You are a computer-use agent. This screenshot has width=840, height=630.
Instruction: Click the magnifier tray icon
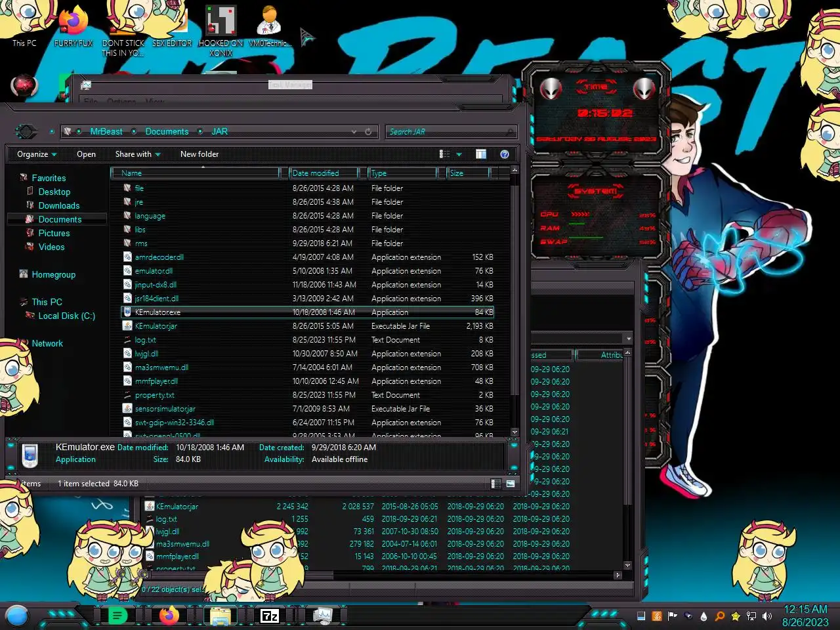pos(720,616)
